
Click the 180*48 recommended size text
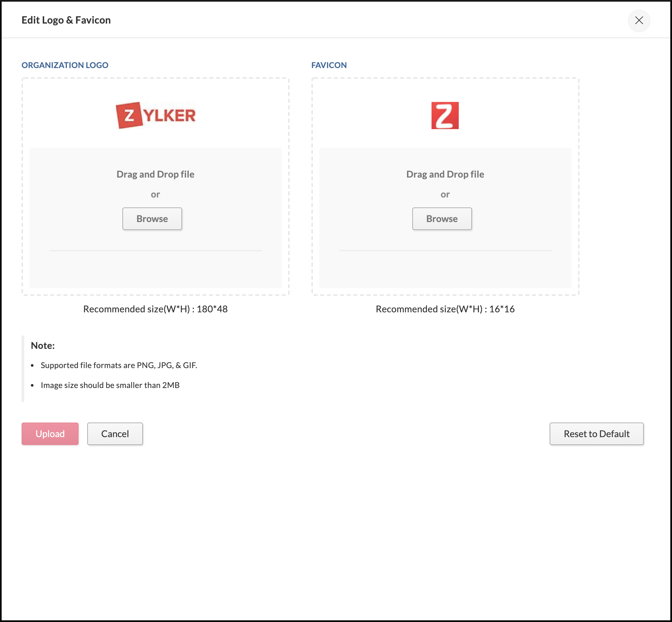click(x=155, y=309)
